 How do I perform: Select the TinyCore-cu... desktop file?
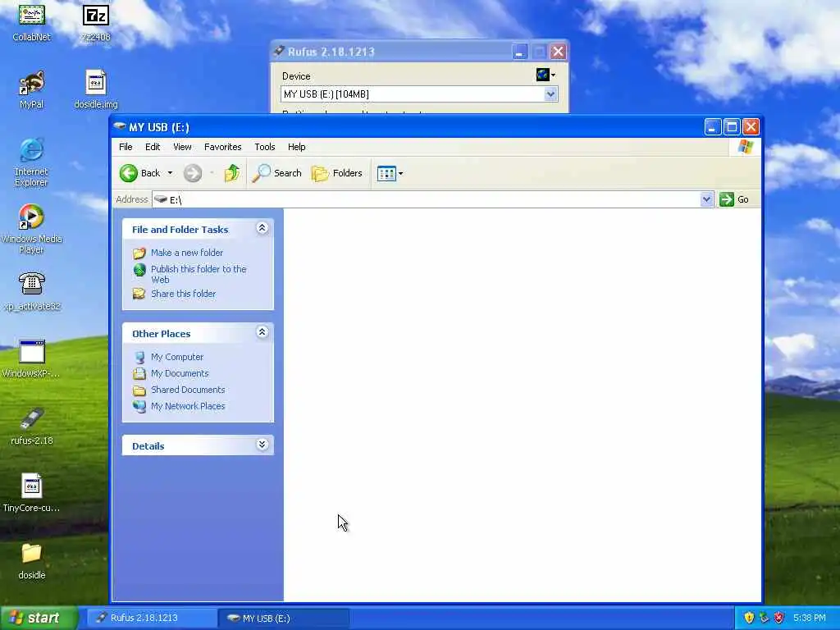click(32, 493)
